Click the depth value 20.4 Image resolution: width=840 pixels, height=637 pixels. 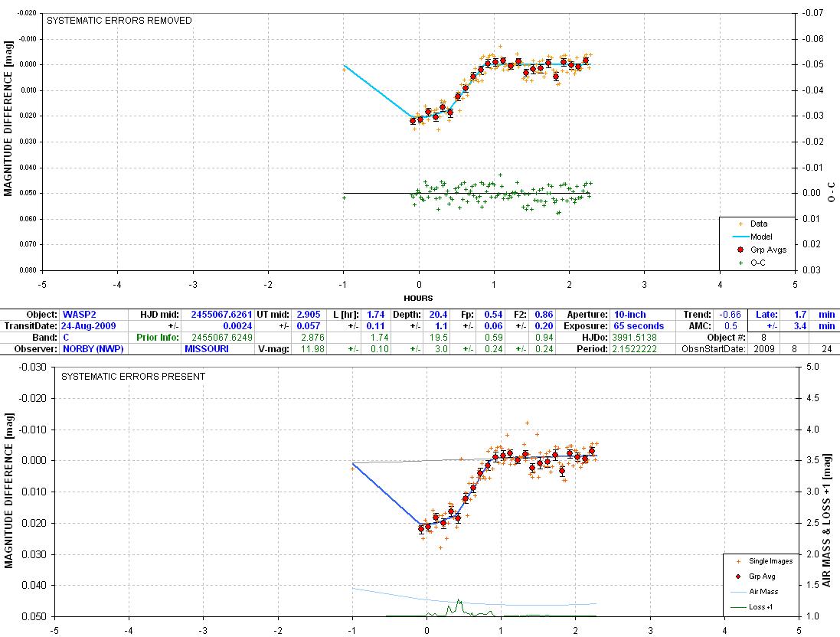click(x=438, y=315)
